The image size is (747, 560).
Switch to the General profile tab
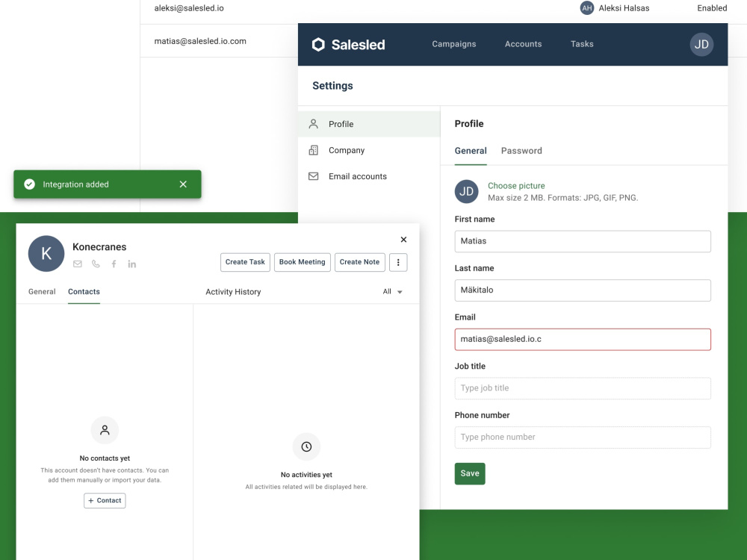[x=471, y=151]
